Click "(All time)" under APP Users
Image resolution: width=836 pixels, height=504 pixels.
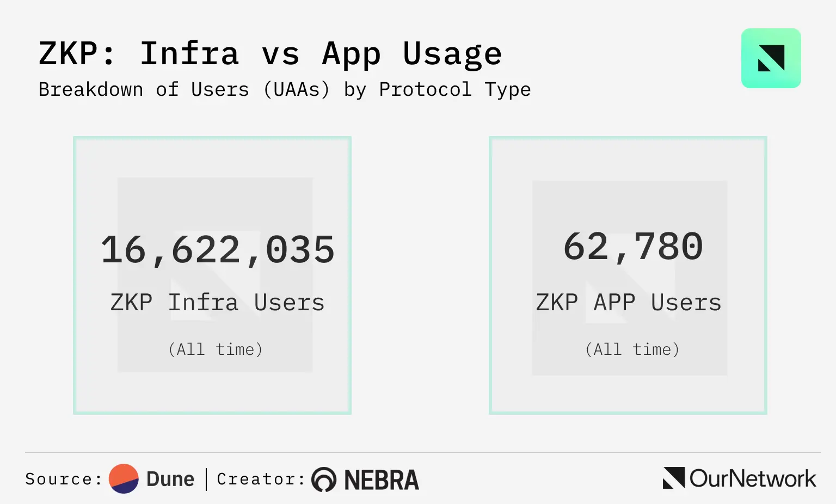tap(632, 349)
